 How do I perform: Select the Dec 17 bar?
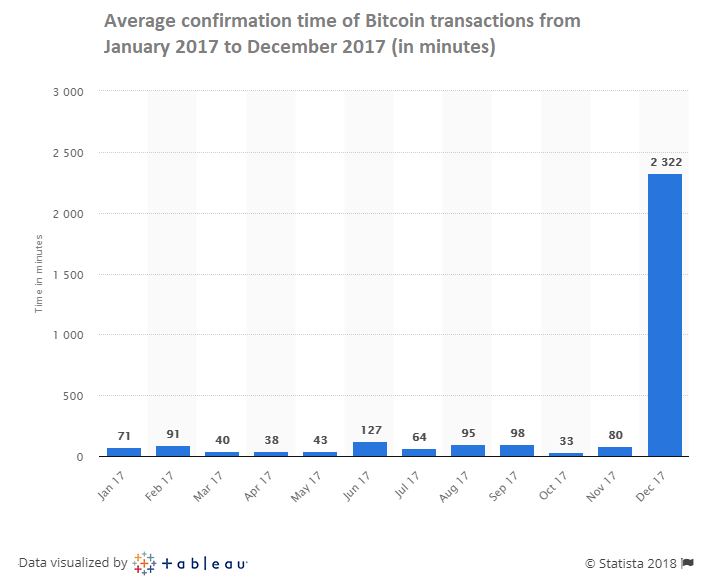(x=664, y=315)
